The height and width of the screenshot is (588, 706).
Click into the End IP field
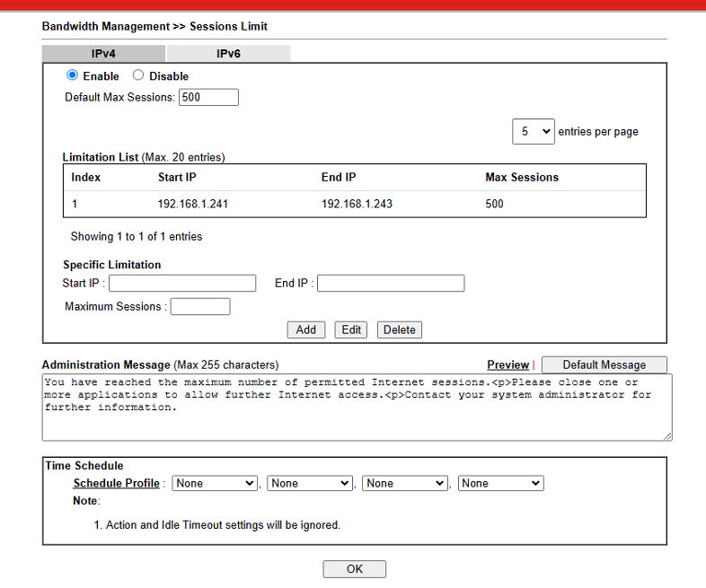391,284
